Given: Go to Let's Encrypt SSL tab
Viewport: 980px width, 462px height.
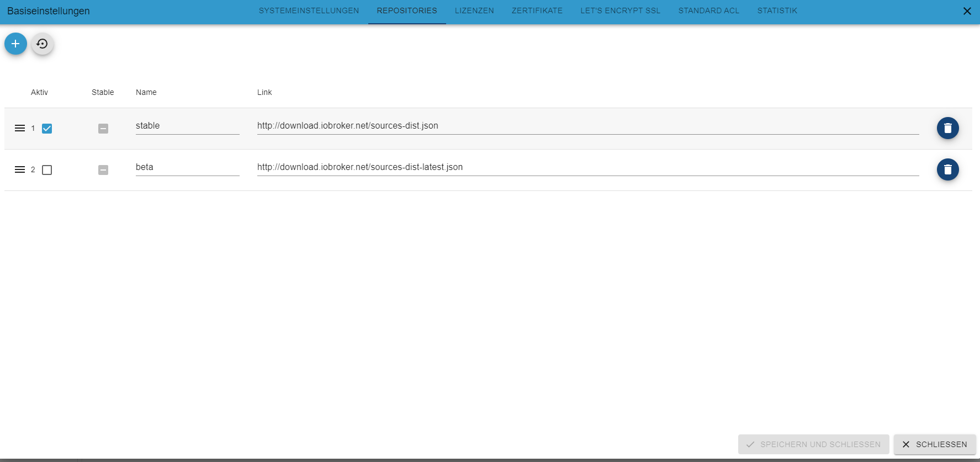Looking at the screenshot, I should coord(621,11).
